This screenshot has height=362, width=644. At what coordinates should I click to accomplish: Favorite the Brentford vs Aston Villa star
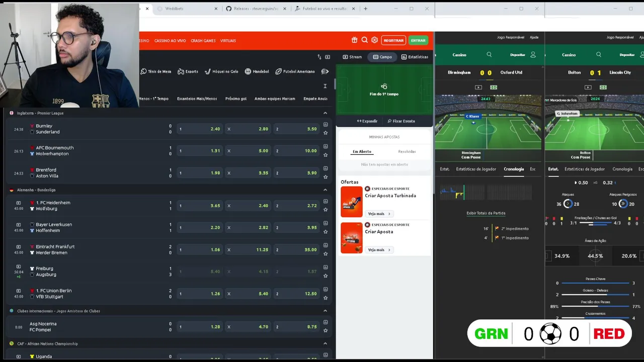point(326,177)
